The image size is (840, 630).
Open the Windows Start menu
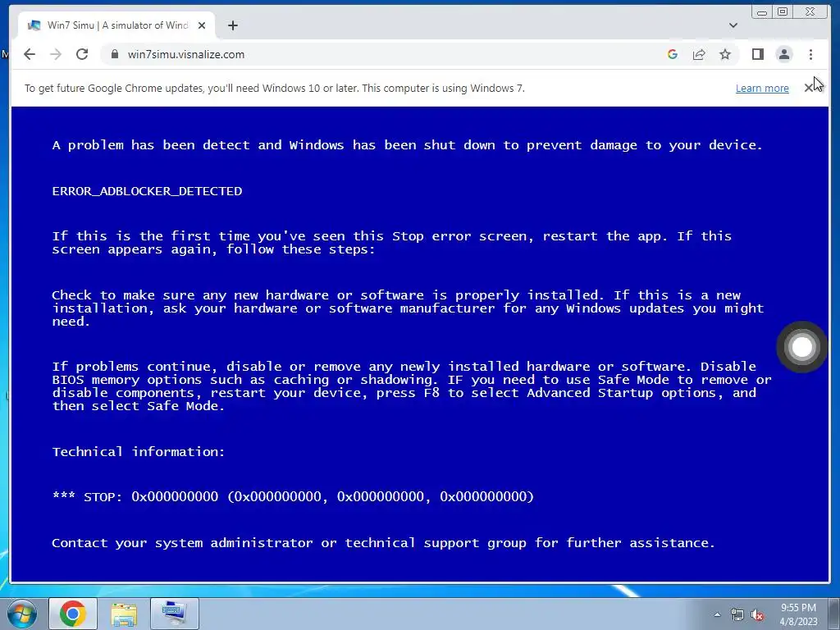[x=22, y=614]
